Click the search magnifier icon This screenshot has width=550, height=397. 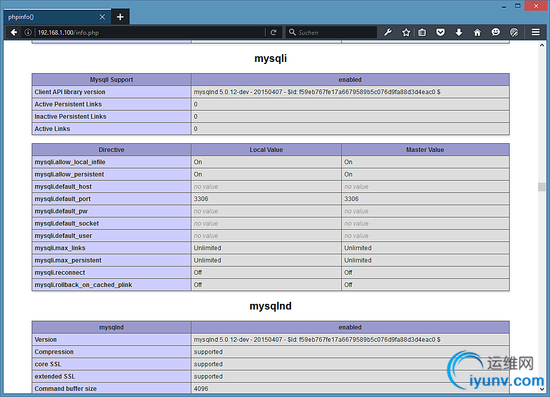tap(292, 32)
